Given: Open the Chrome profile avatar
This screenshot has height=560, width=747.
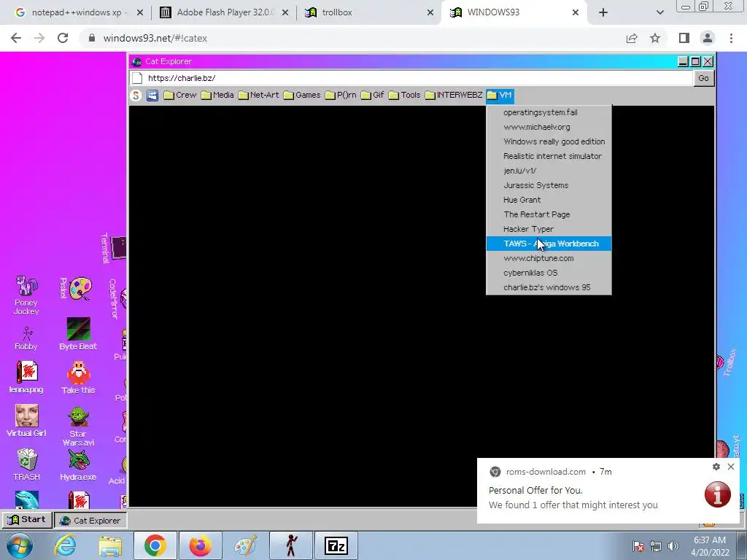Looking at the screenshot, I should point(708,38).
